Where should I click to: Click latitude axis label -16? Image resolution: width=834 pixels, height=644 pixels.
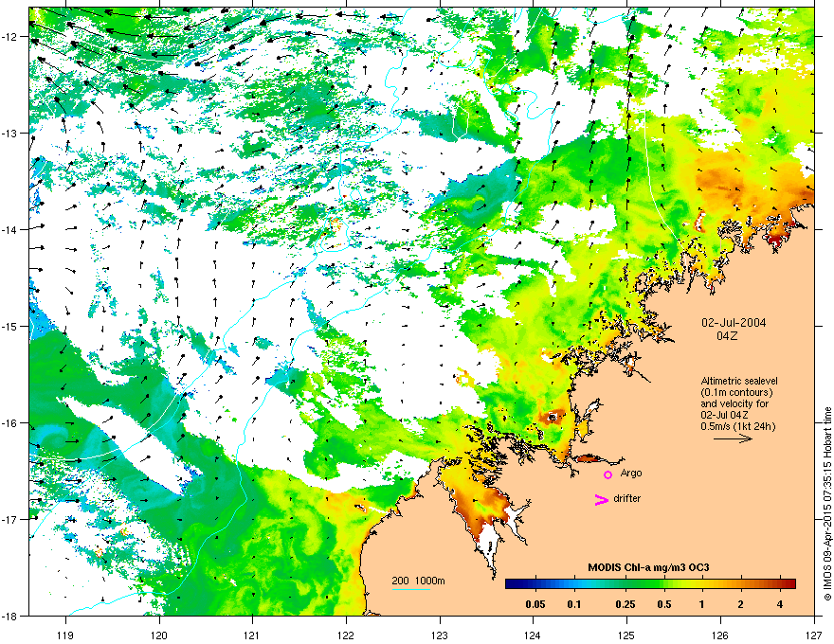point(10,423)
